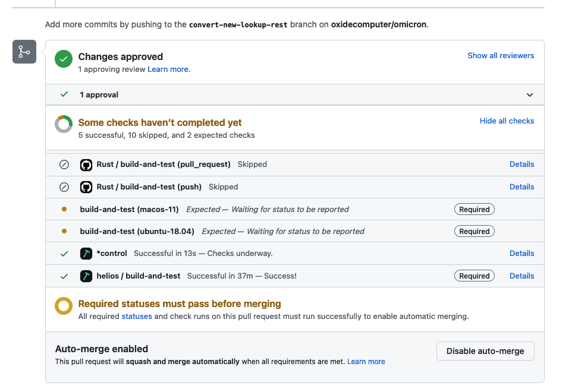The width and height of the screenshot is (575, 392).
Task: Click Learn more about auto-merge
Action: (366, 362)
